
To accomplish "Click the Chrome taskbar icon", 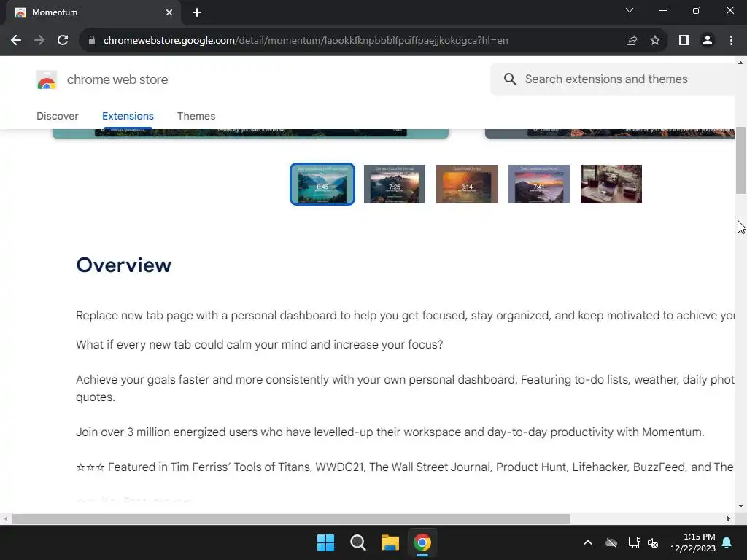I will [x=422, y=542].
